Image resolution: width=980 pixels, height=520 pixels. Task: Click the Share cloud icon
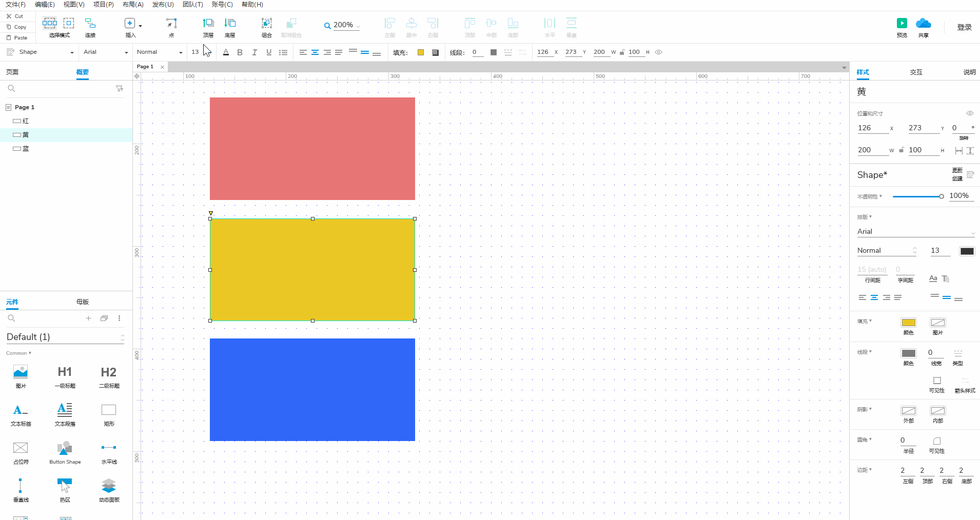[923, 23]
